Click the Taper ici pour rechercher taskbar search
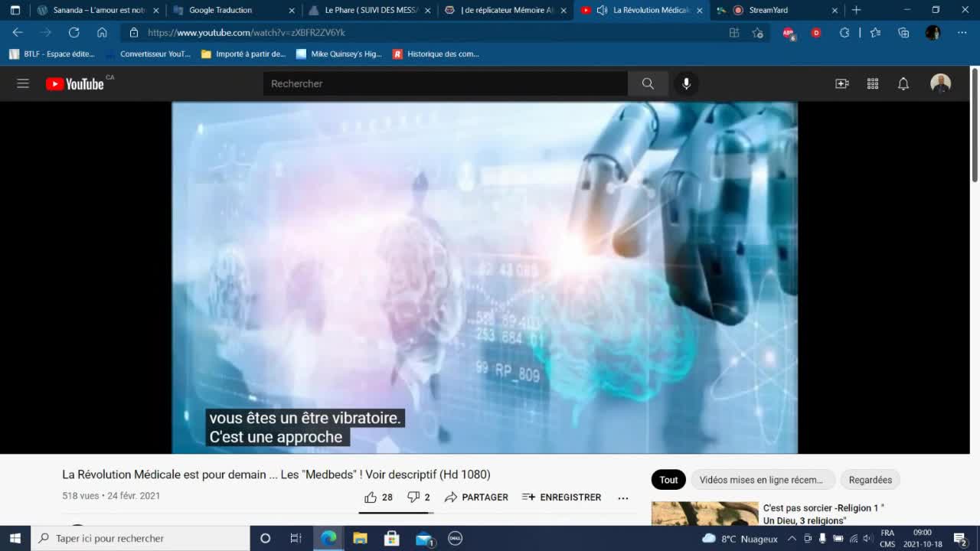The image size is (980, 551). (x=140, y=538)
